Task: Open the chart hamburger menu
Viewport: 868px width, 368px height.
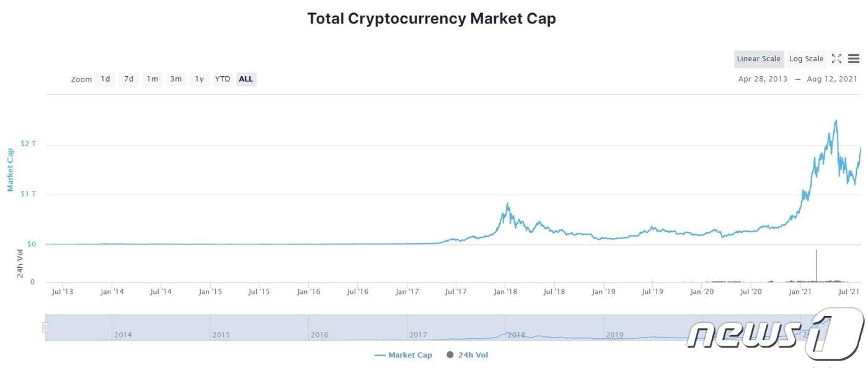Action: [x=854, y=59]
